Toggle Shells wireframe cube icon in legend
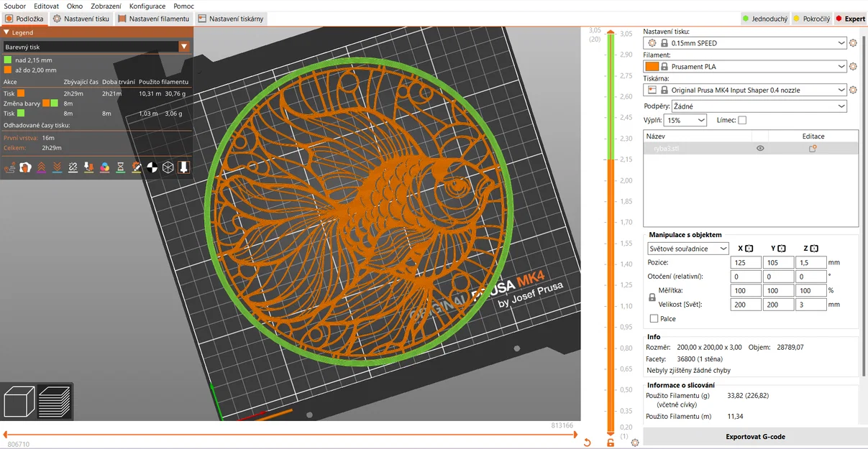This screenshot has height=449, width=868. [168, 167]
